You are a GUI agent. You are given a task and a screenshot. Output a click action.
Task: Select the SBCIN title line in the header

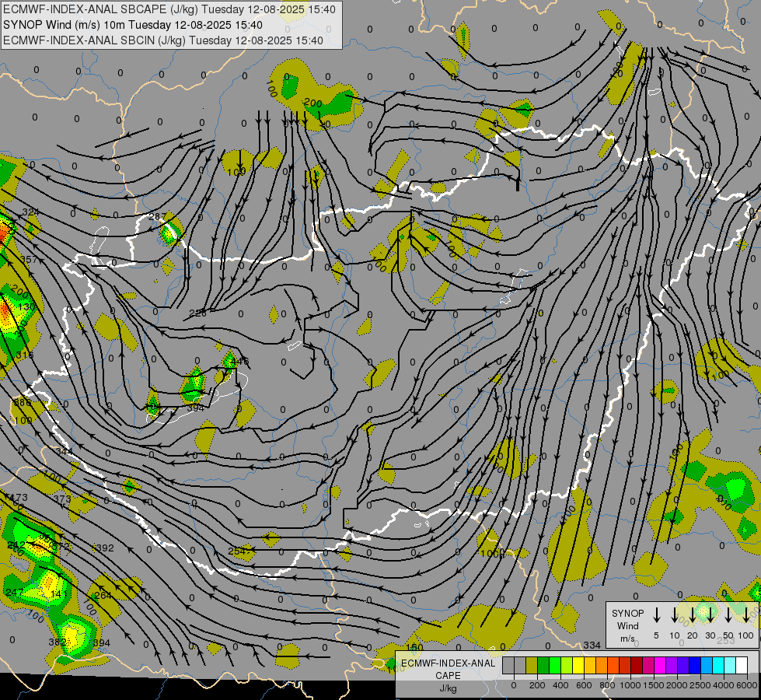pos(163,40)
